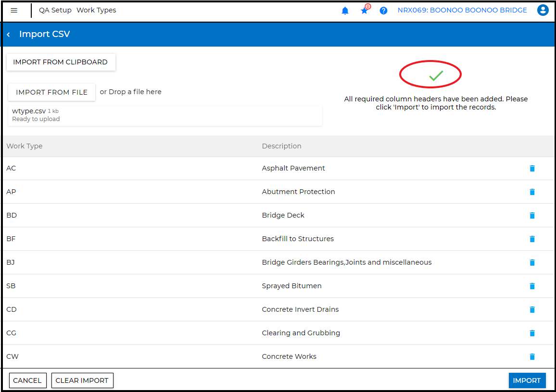Open the favourites star icon
Screen dimensions: 556x392
tap(365, 10)
